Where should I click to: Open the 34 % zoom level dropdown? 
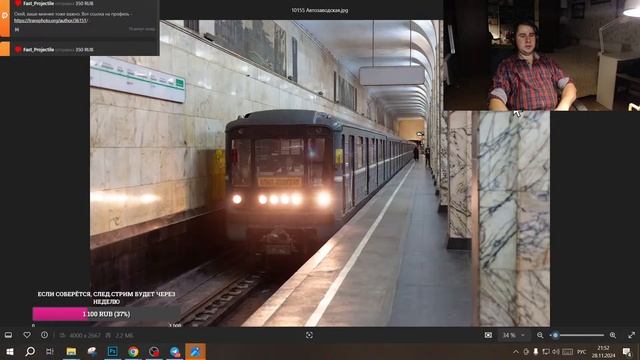[513, 335]
